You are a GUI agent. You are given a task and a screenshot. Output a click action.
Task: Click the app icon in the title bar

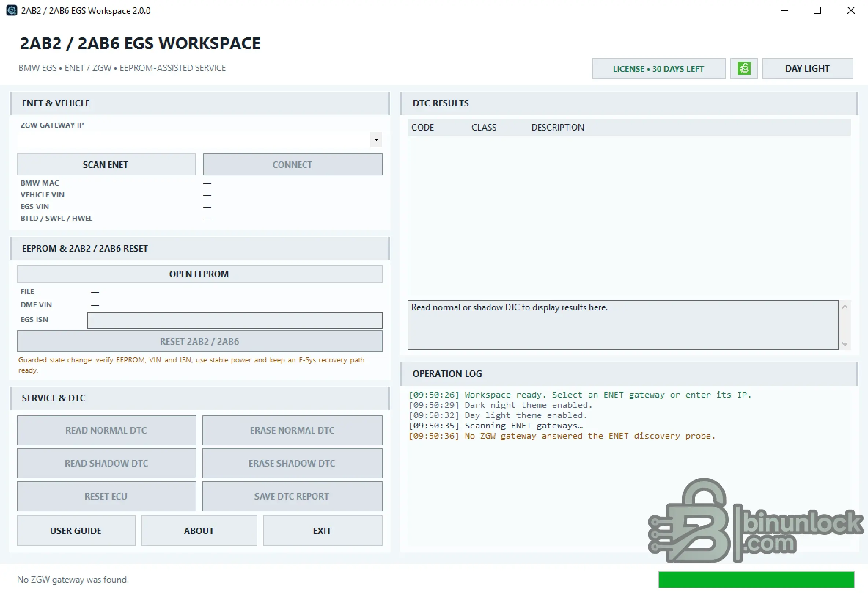pyautogui.click(x=12, y=11)
